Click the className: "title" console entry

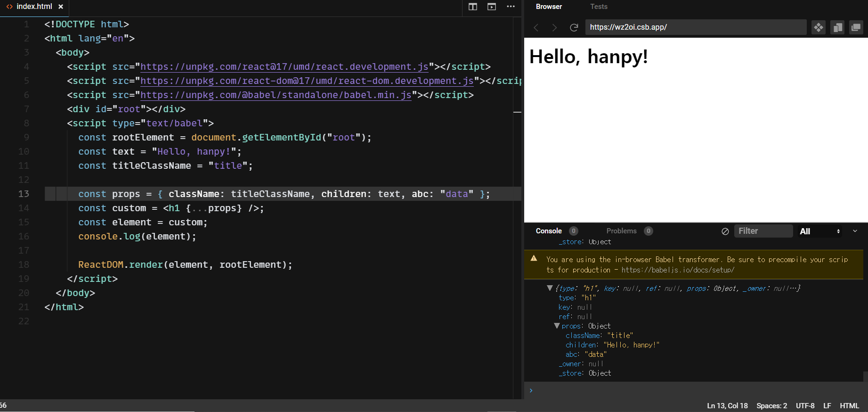point(599,336)
